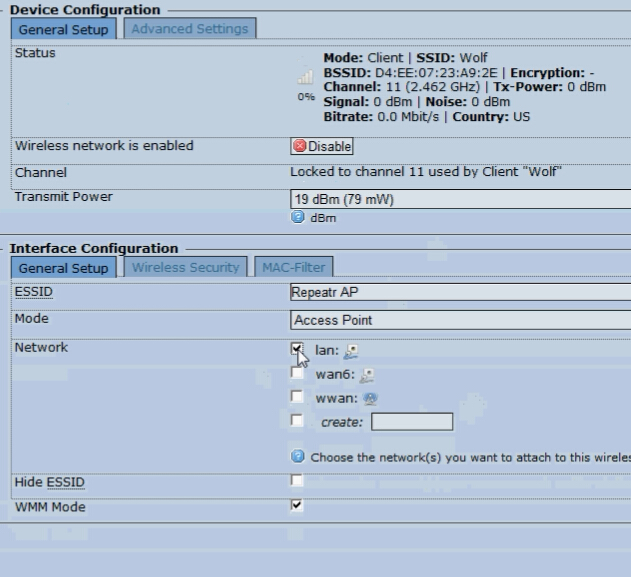Click the wwan wireless interface icon
631x577 pixels.
click(x=370, y=399)
